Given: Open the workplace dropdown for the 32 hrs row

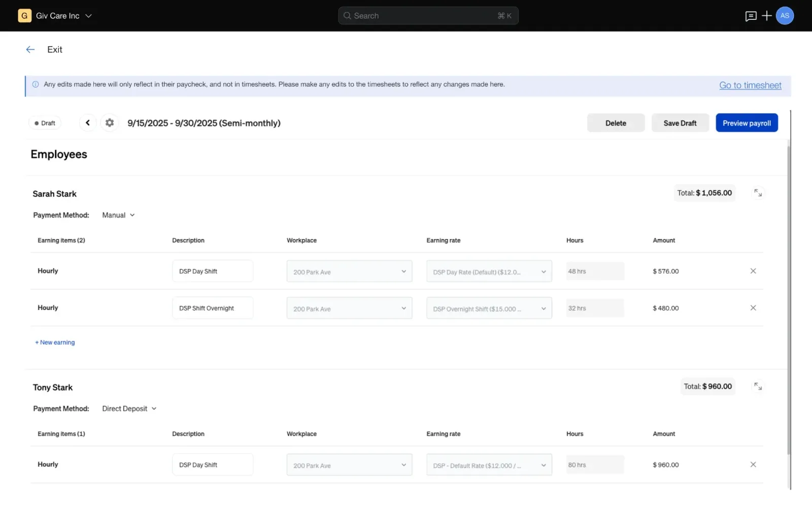Looking at the screenshot, I should [349, 309].
